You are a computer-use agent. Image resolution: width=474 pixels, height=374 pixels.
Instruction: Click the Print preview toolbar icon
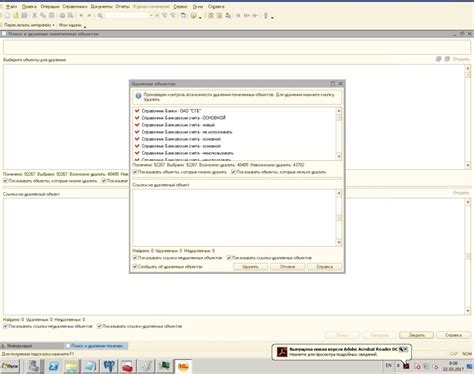71,15
